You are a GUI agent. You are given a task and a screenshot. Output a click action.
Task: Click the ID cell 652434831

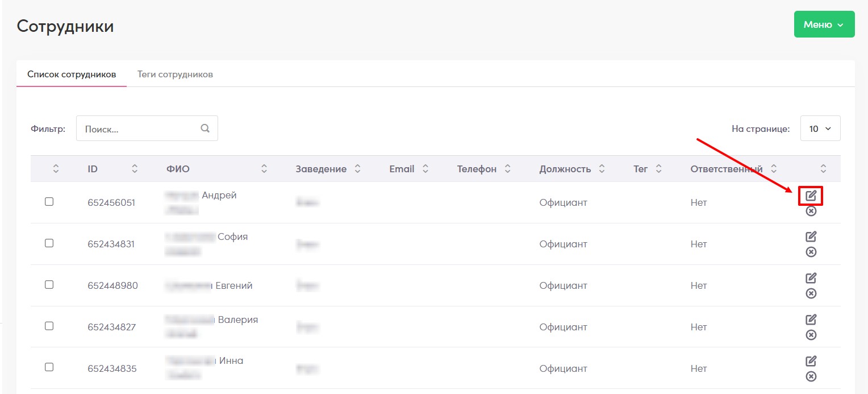point(111,244)
